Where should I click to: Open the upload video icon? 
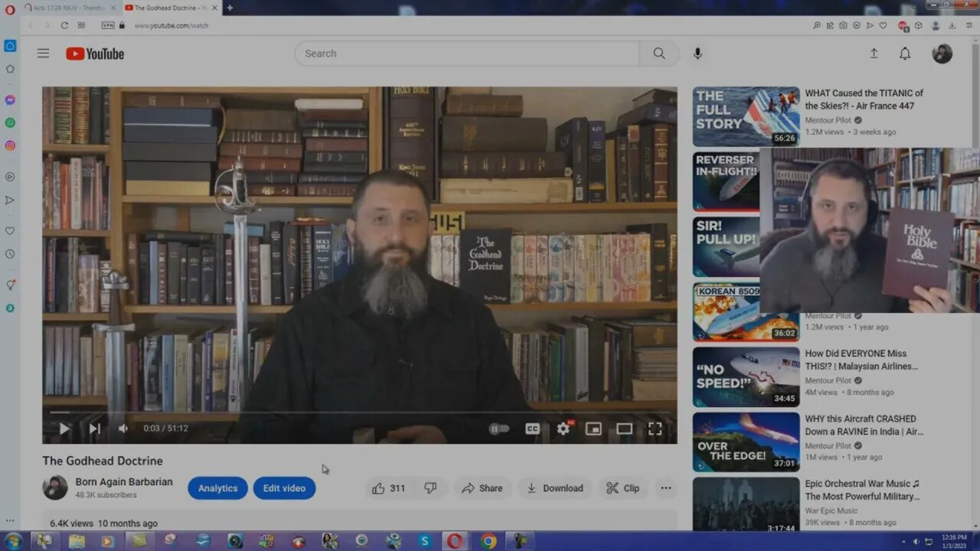click(x=874, y=54)
